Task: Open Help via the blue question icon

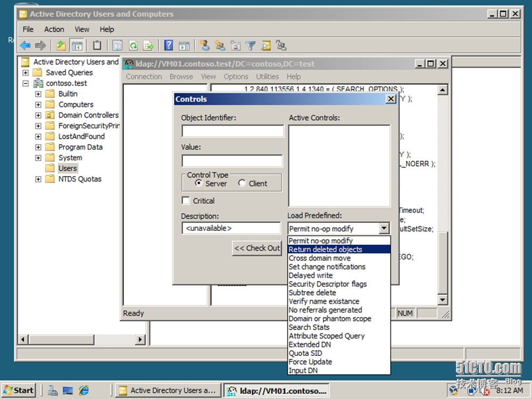Action: point(169,45)
